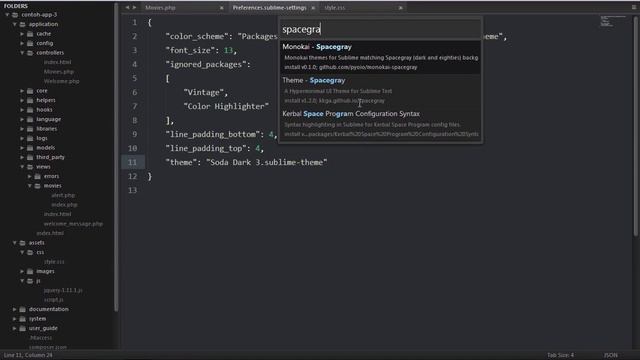The image size is (640, 360).
Task: Open Welcome.php in the sidebar
Action: 61,81
